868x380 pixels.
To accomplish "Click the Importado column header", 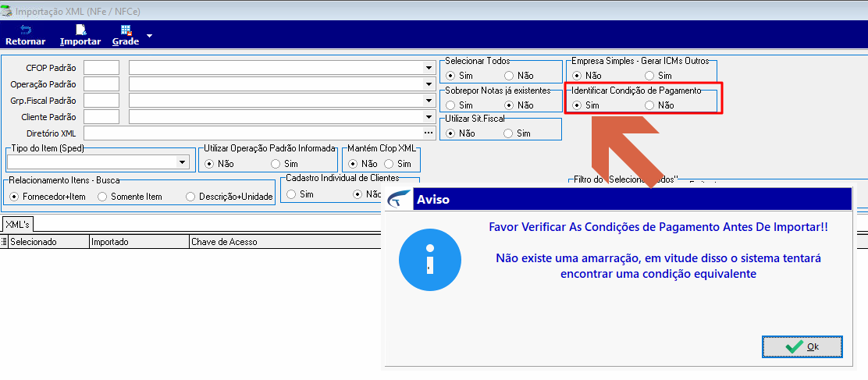I will coord(139,242).
